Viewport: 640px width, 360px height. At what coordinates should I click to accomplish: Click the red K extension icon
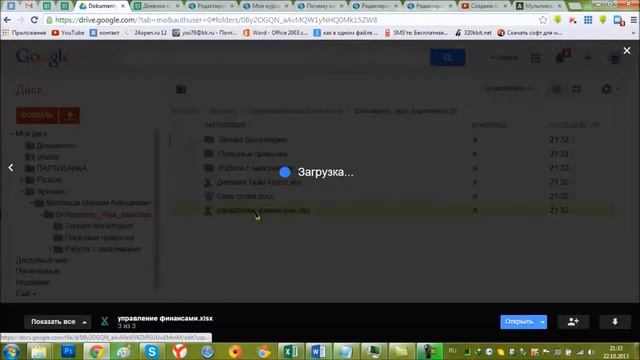(573, 20)
